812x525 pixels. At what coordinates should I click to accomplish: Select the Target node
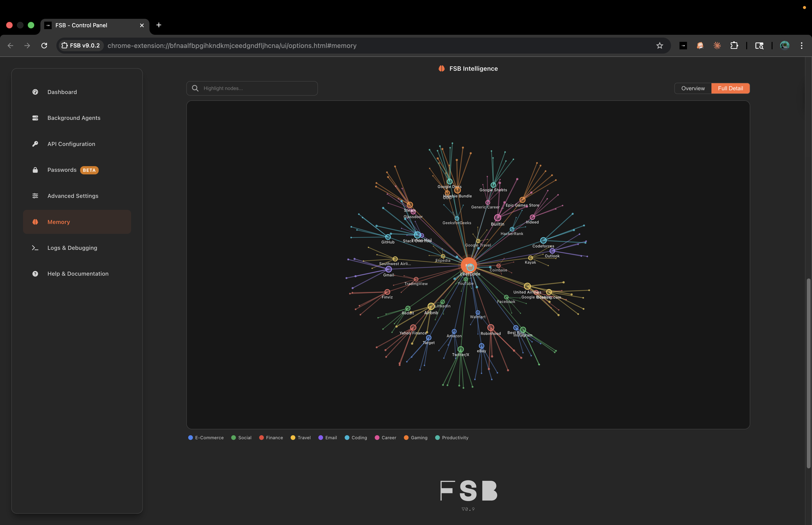(x=429, y=338)
